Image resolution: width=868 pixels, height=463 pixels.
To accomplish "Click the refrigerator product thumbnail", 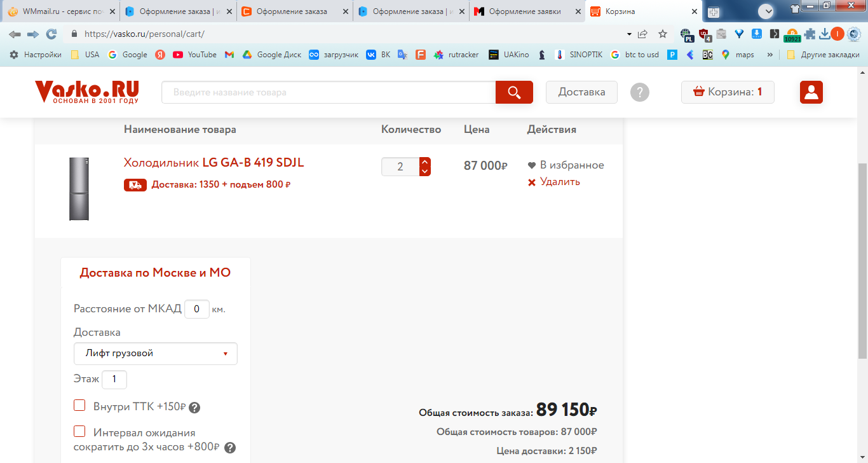I will [x=79, y=189].
